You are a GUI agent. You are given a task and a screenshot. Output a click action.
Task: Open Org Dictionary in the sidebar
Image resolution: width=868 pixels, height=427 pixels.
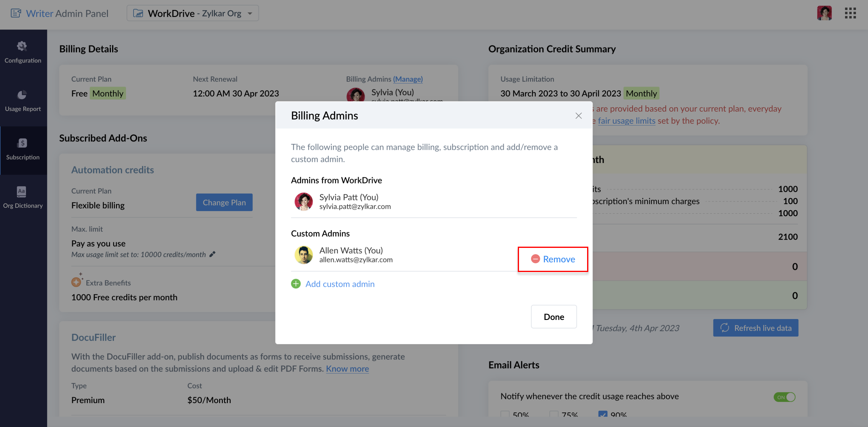click(23, 198)
